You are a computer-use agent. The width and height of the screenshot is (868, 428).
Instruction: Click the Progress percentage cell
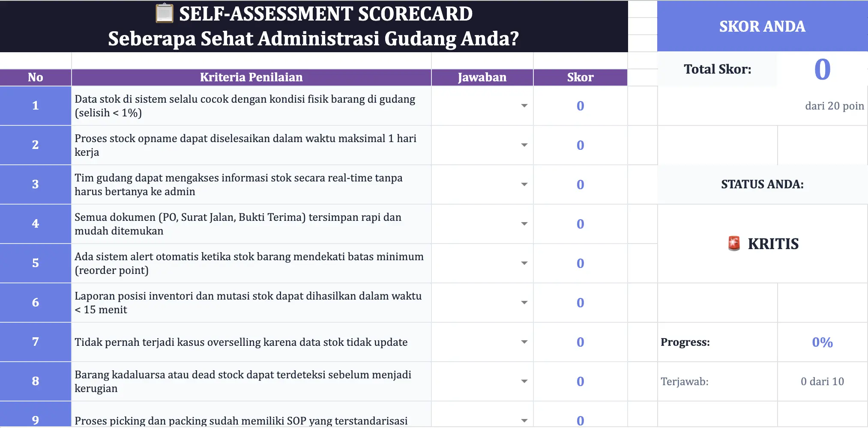click(822, 342)
